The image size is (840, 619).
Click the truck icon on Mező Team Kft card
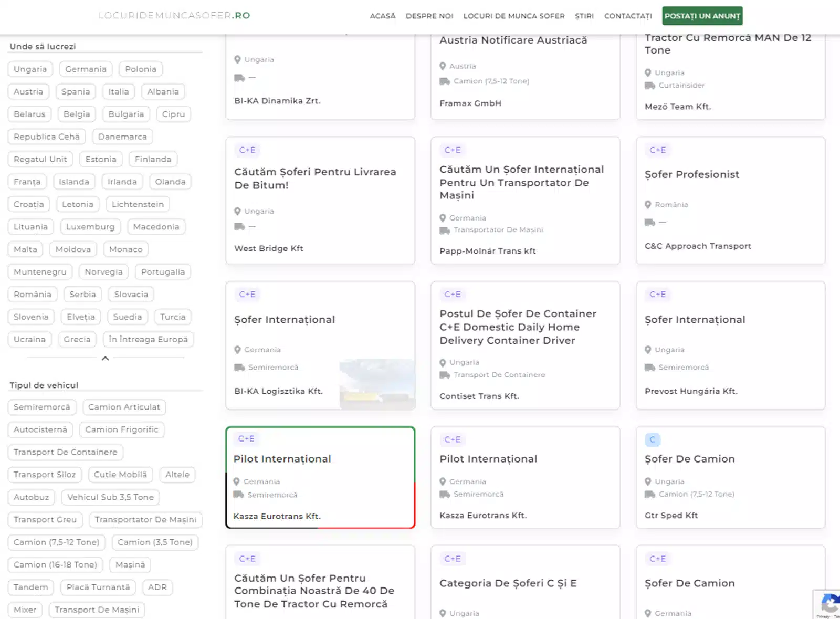point(650,86)
